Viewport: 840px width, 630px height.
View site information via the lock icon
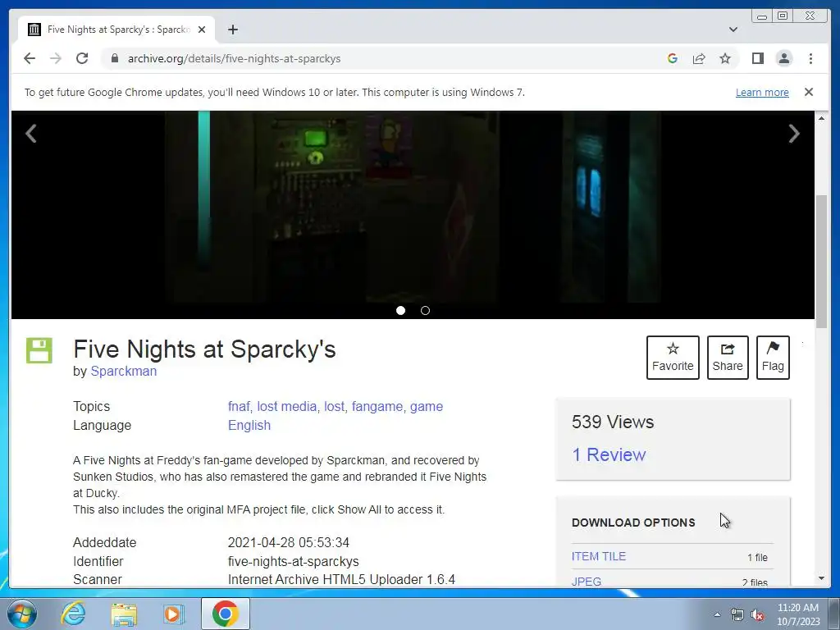(x=115, y=58)
